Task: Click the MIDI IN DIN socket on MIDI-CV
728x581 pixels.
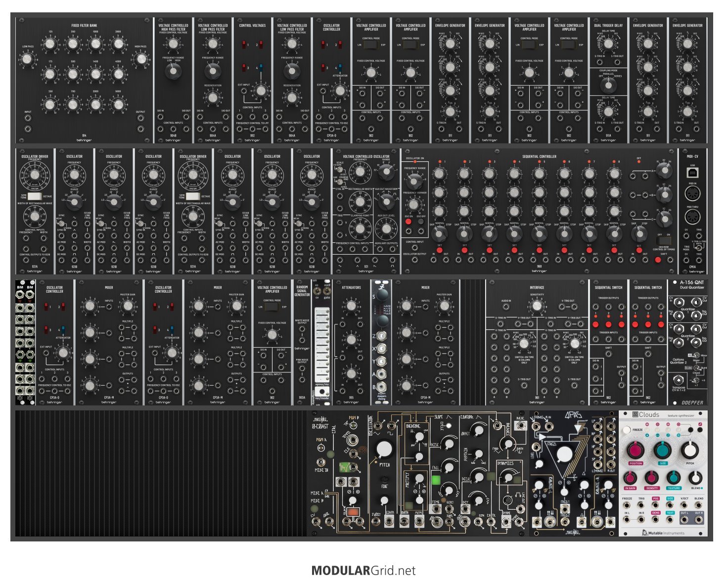Action: (692, 193)
